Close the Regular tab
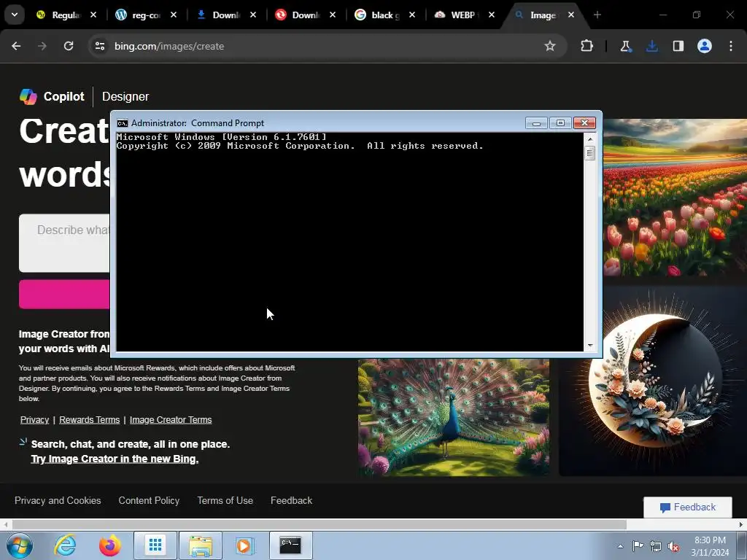Viewport: 747px width, 560px height. pyautogui.click(x=93, y=15)
